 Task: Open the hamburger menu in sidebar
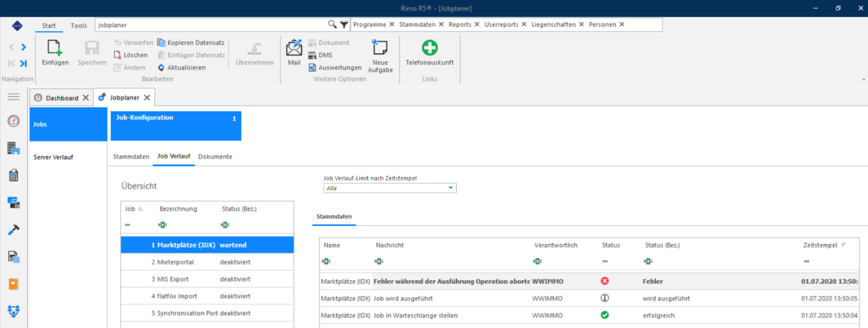coord(13,97)
